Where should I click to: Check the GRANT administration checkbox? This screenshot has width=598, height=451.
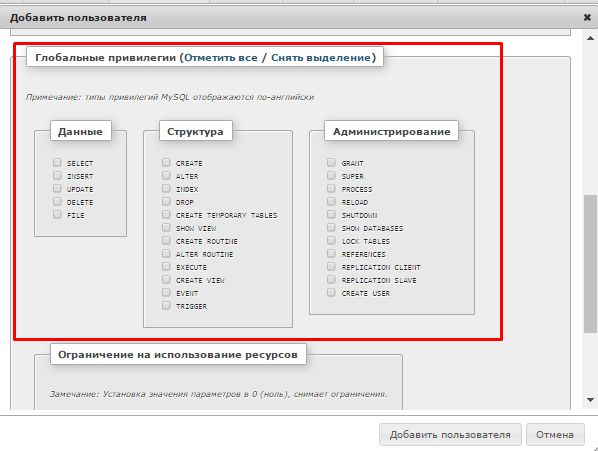coord(331,163)
